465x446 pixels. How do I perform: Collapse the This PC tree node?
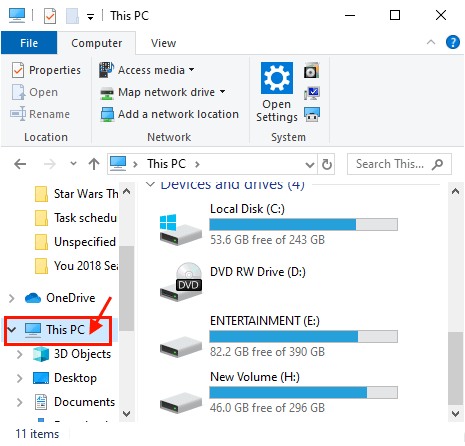[12, 330]
